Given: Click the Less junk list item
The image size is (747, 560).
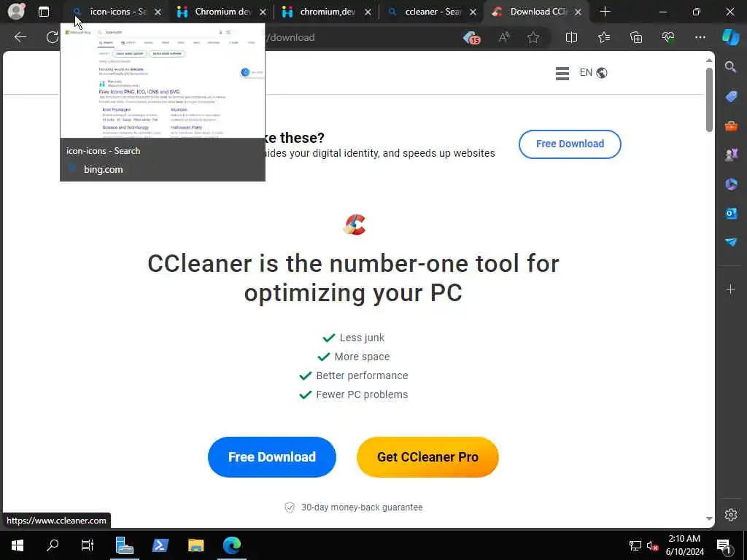Looking at the screenshot, I should point(353,338).
